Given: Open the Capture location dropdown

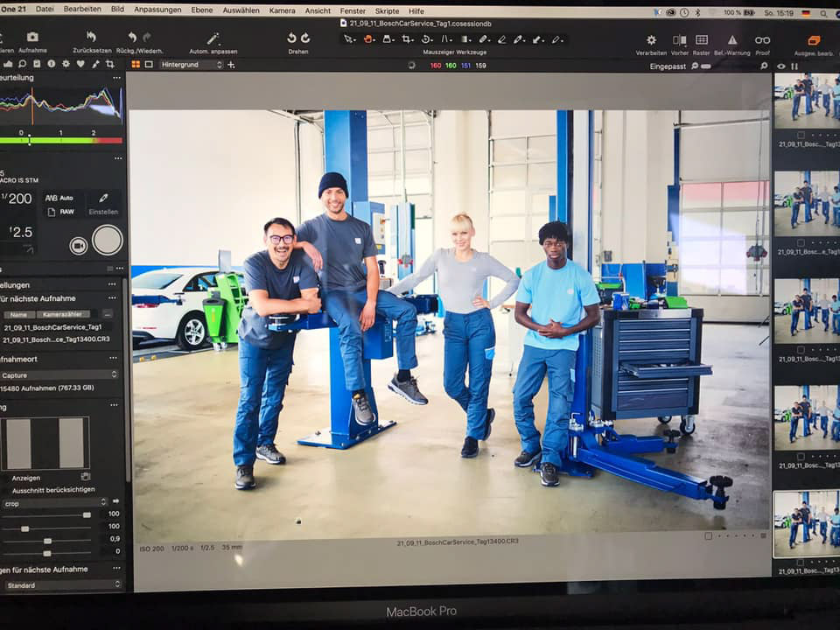Looking at the screenshot, I should 59,375.
